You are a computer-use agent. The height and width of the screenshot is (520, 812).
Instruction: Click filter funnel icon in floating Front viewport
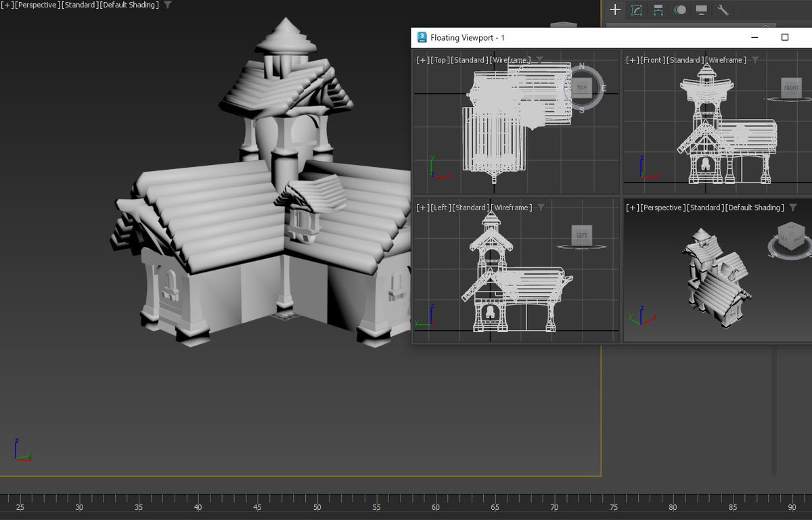[x=755, y=60]
